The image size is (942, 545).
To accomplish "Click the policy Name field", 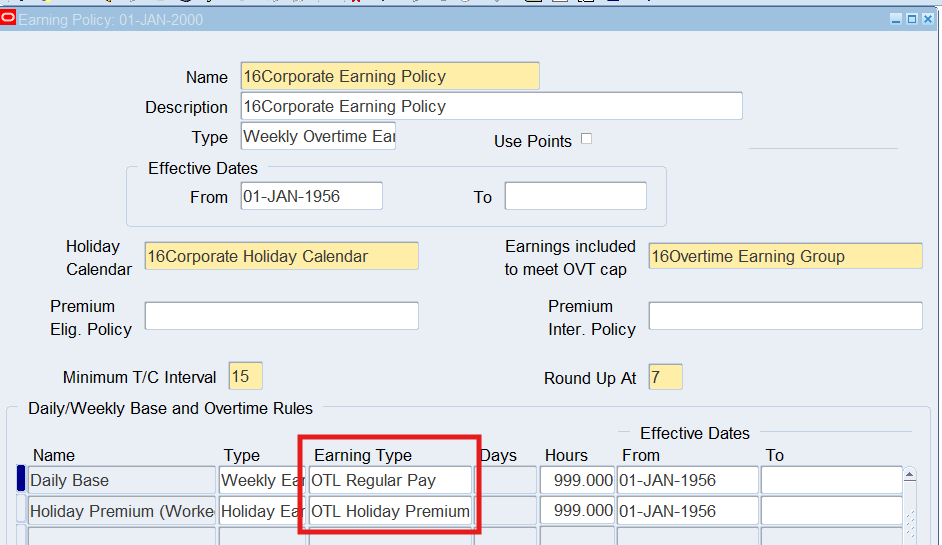I will tap(389, 76).
